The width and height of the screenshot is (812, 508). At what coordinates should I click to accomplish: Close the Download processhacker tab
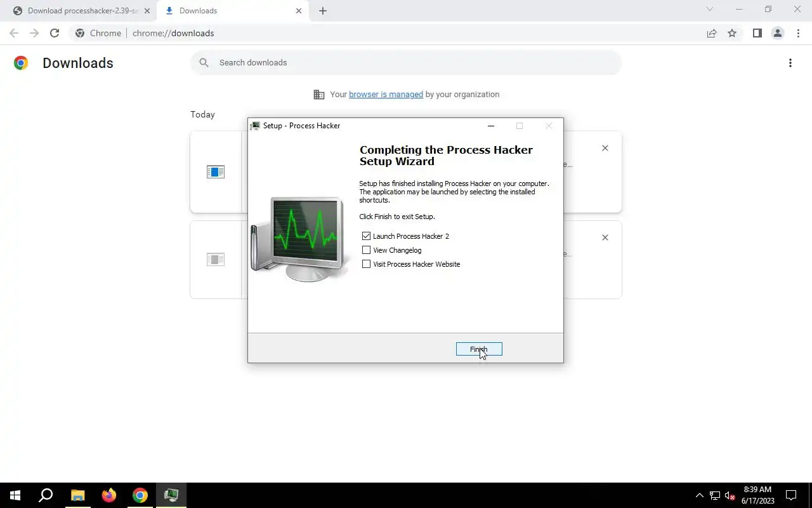(147, 11)
